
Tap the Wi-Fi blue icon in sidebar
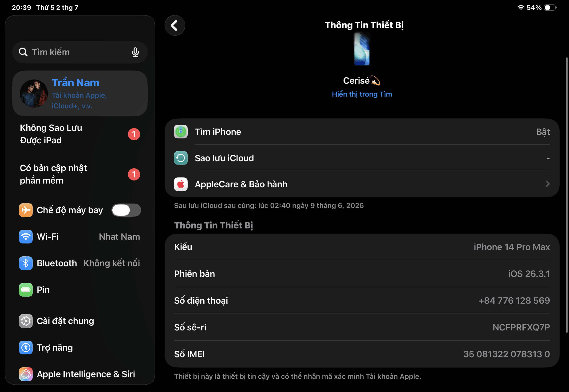26,236
